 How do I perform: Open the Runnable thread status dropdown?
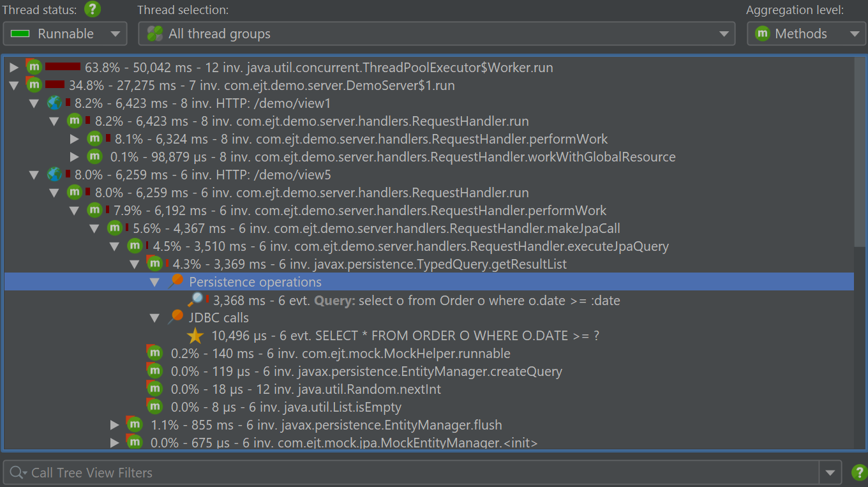click(65, 34)
